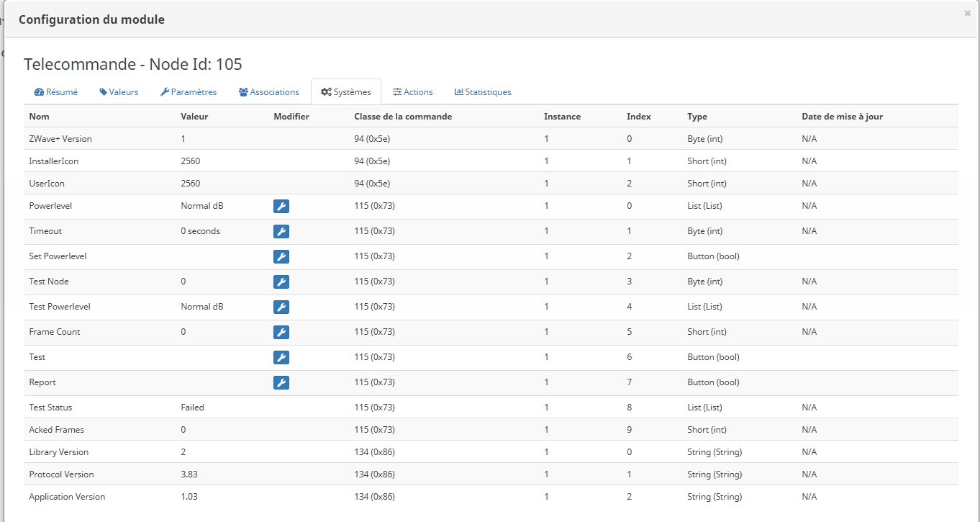Select the Systèmes tab

(346, 92)
